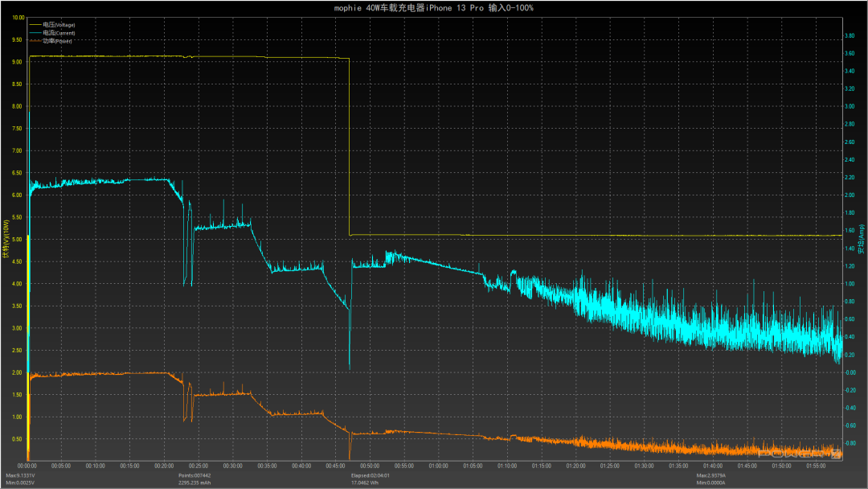Viewport: 868px width, 489px height.
Task: Click the left axis title 伏特(V)/(10W)
Action: [x=6, y=239]
